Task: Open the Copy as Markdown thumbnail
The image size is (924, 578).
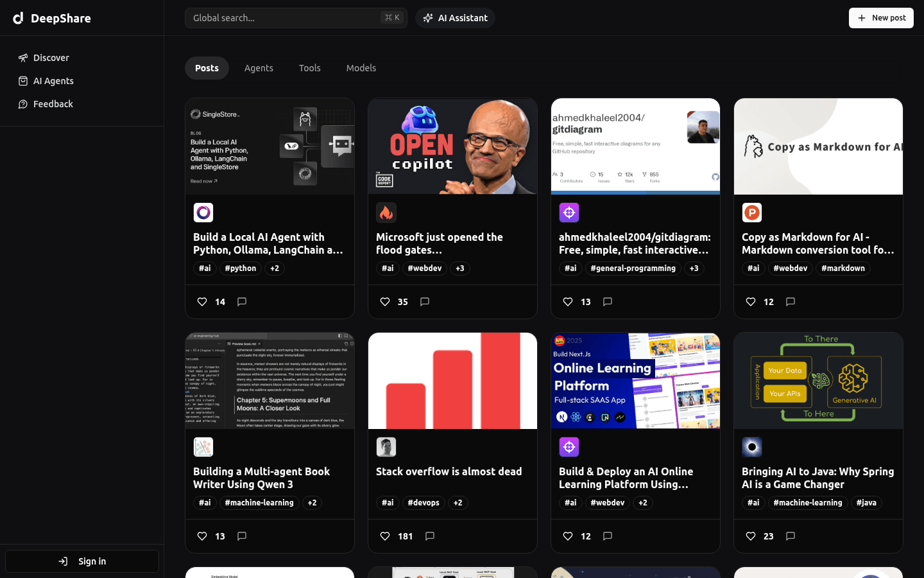Action: [818, 146]
